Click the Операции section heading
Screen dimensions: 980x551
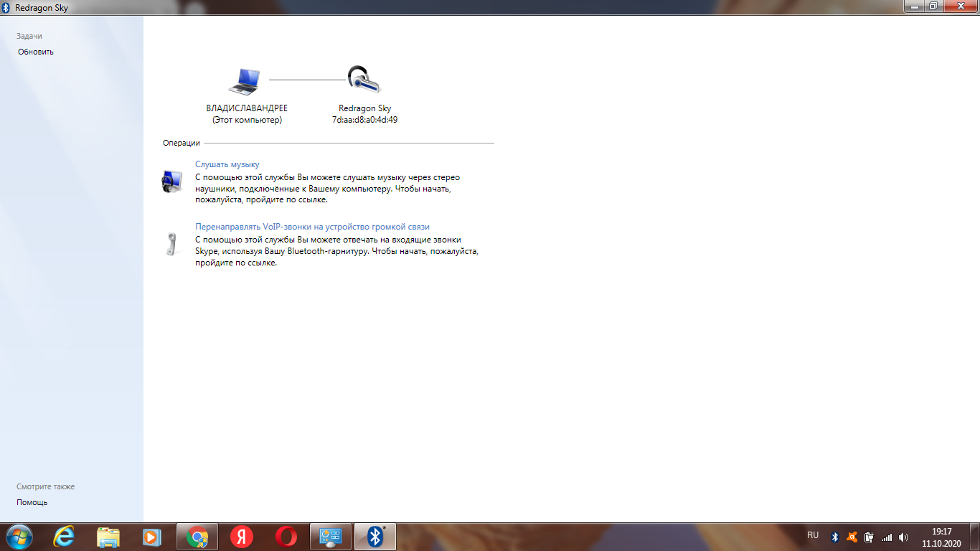(x=182, y=143)
